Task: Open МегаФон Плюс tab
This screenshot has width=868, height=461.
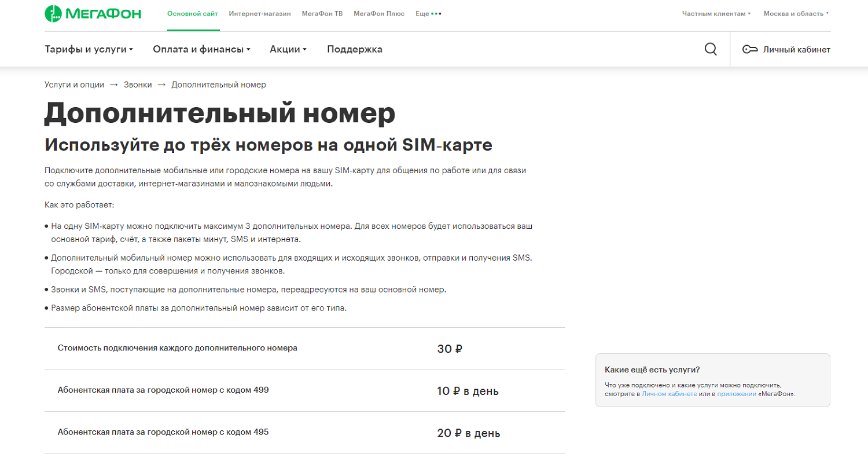Action: pyautogui.click(x=379, y=13)
